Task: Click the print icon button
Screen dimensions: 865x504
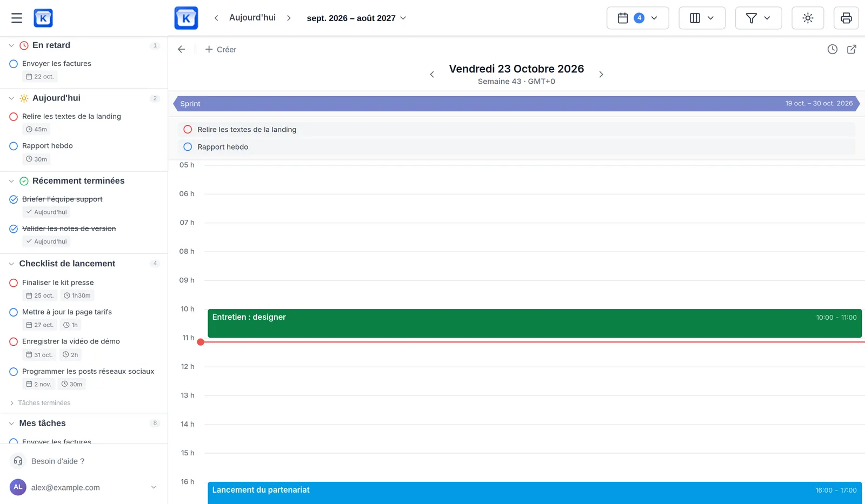Action: [x=846, y=18]
